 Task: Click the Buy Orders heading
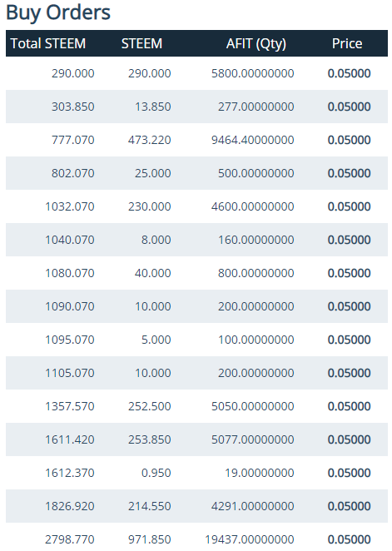(x=58, y=12)
